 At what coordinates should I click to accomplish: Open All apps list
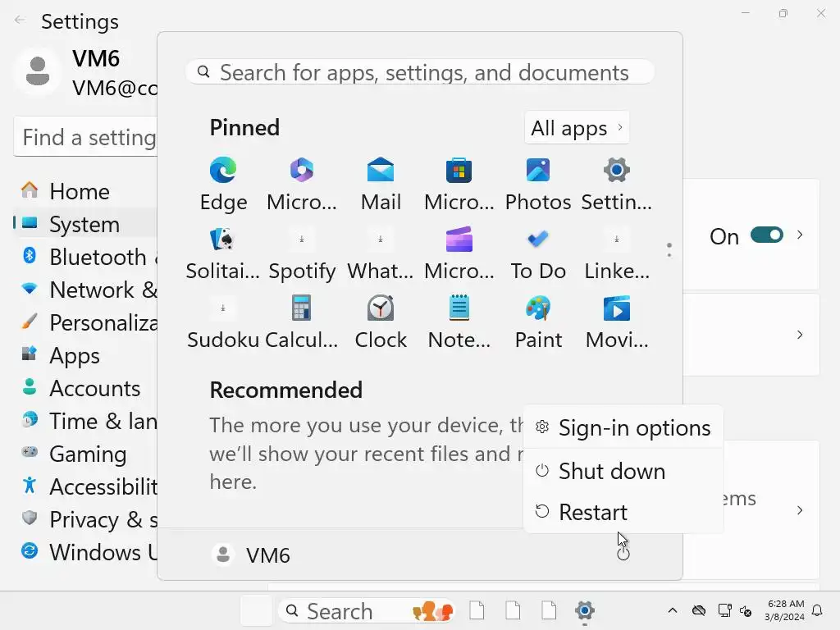point(577,128)
